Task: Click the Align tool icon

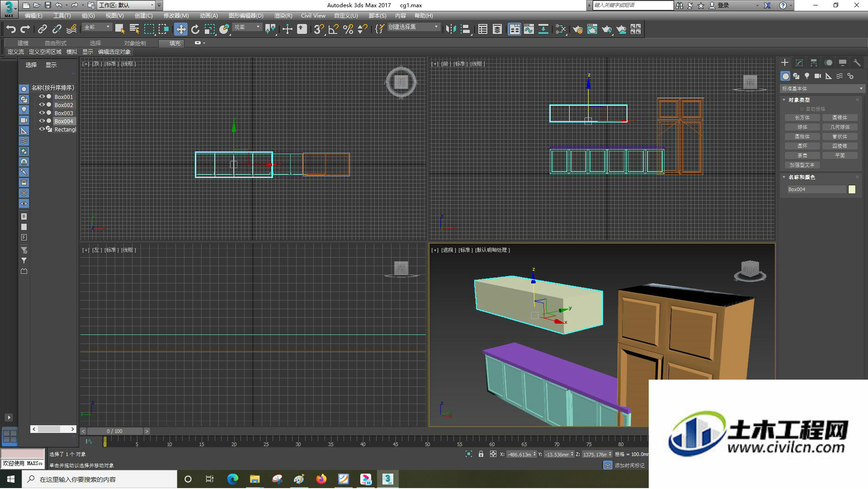Action: 466,29
